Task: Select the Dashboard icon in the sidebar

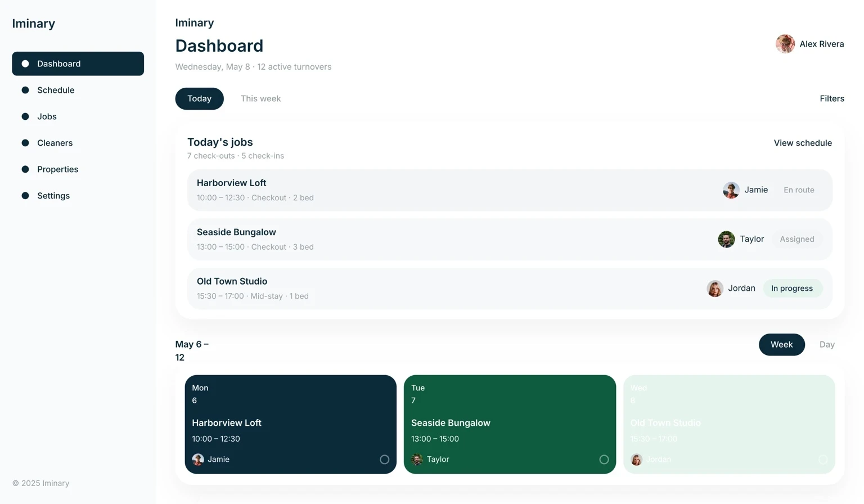Action: [x=25, y=64]
